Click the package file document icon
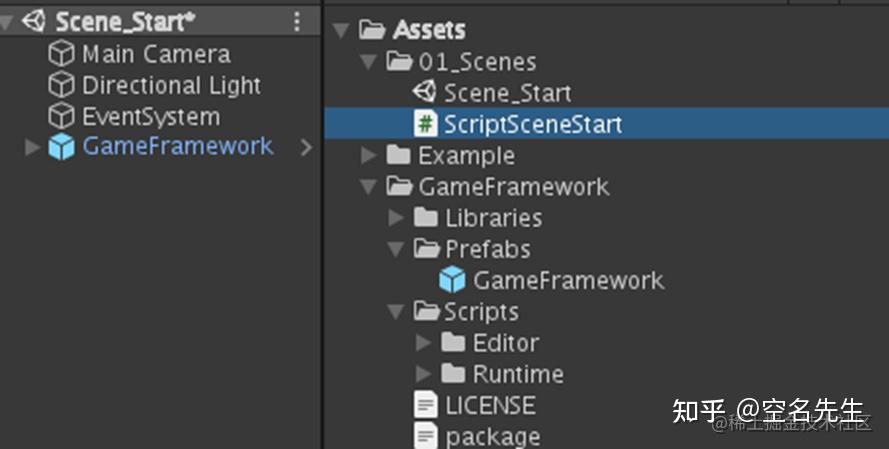 (425, 435)
